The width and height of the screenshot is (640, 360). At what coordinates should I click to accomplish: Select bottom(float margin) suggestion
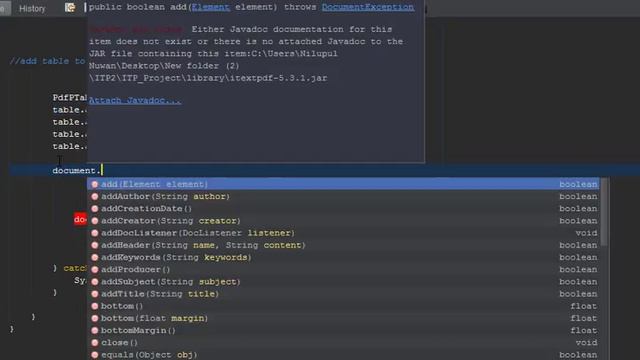click(343, 318)
